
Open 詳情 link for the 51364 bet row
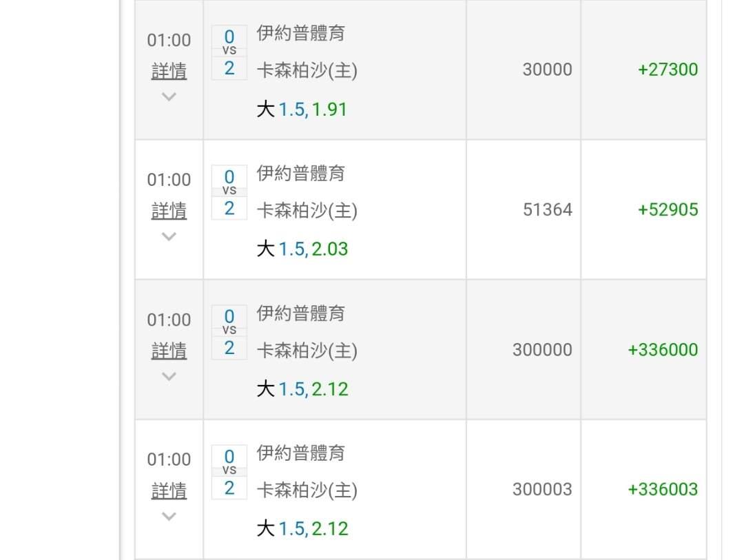coord(169,211)
